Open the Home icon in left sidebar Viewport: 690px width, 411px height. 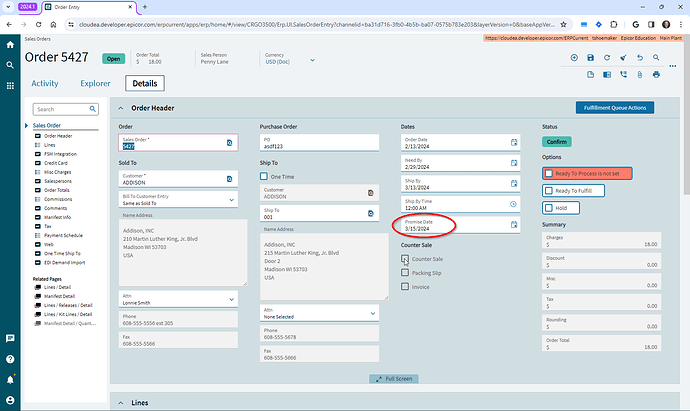point(10,44)
